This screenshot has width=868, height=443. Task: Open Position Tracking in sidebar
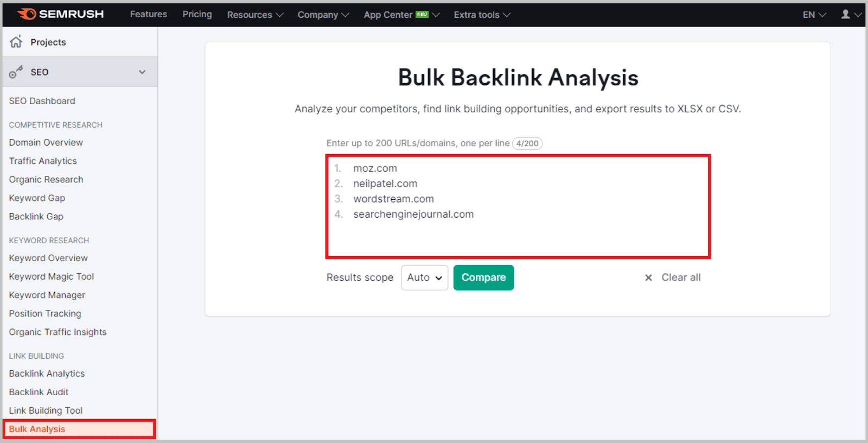[45, 313]
